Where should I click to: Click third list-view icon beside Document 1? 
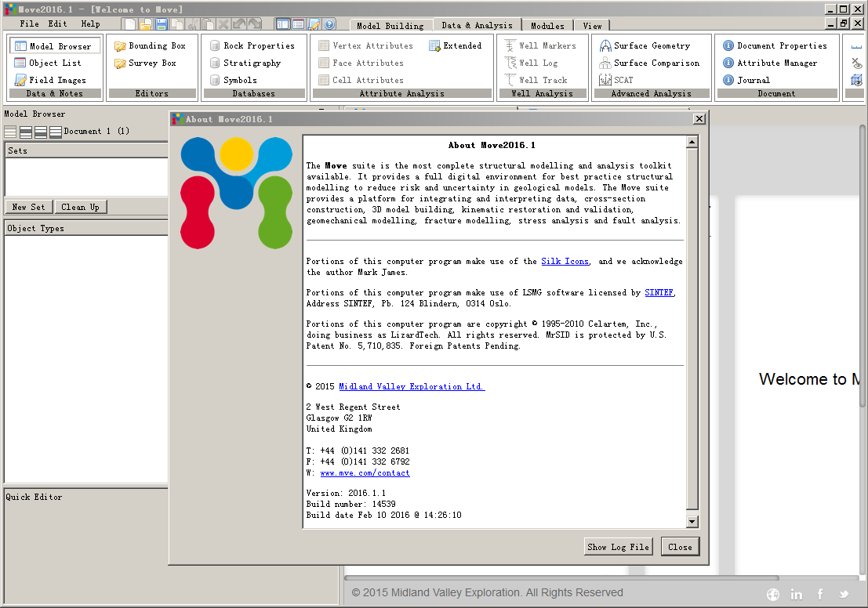[x=41, y=132]
